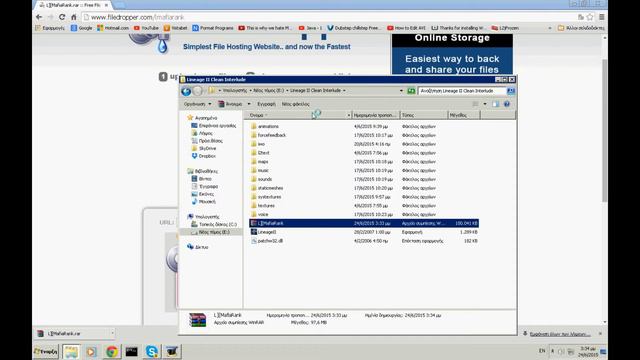
Task: Open Computer in the navigation pane
Action: (x=207, y=217)
